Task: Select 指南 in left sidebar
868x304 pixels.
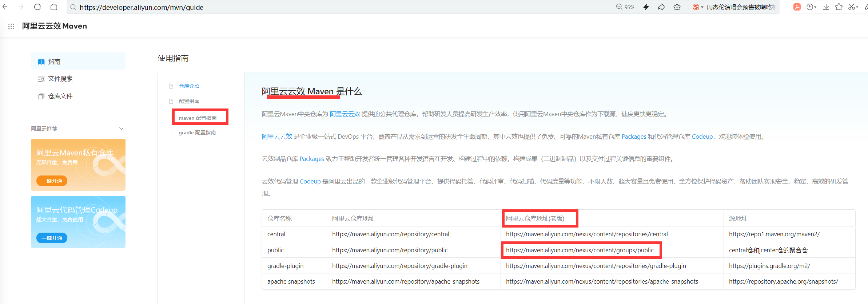Action: tap(78, 61)
